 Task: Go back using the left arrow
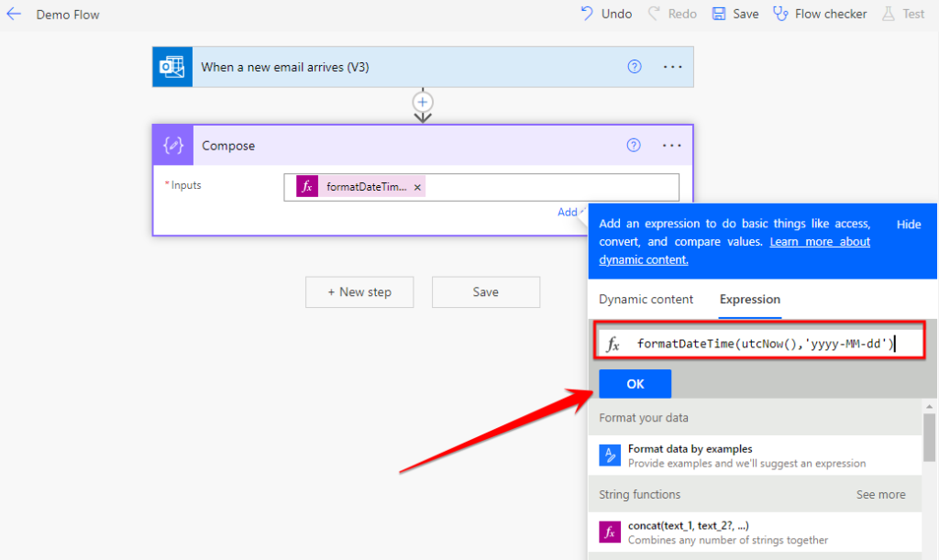click(13, 14)
